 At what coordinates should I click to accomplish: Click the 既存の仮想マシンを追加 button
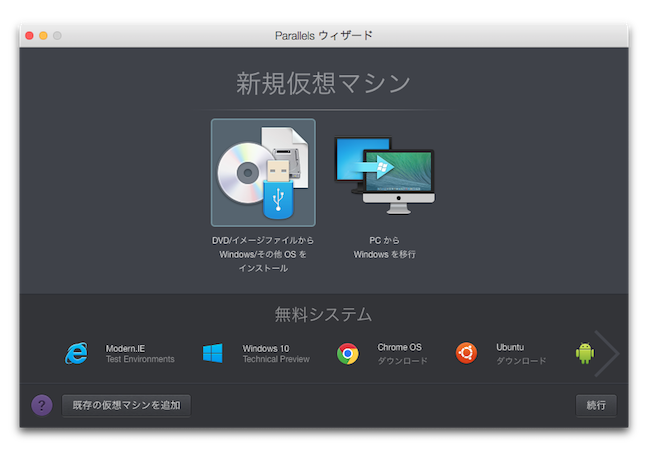point(126,405)
